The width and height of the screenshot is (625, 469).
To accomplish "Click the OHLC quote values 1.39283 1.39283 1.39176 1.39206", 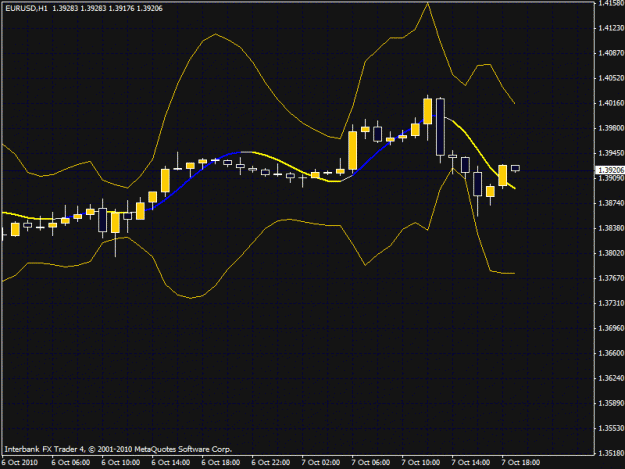I will click(107, 8).
